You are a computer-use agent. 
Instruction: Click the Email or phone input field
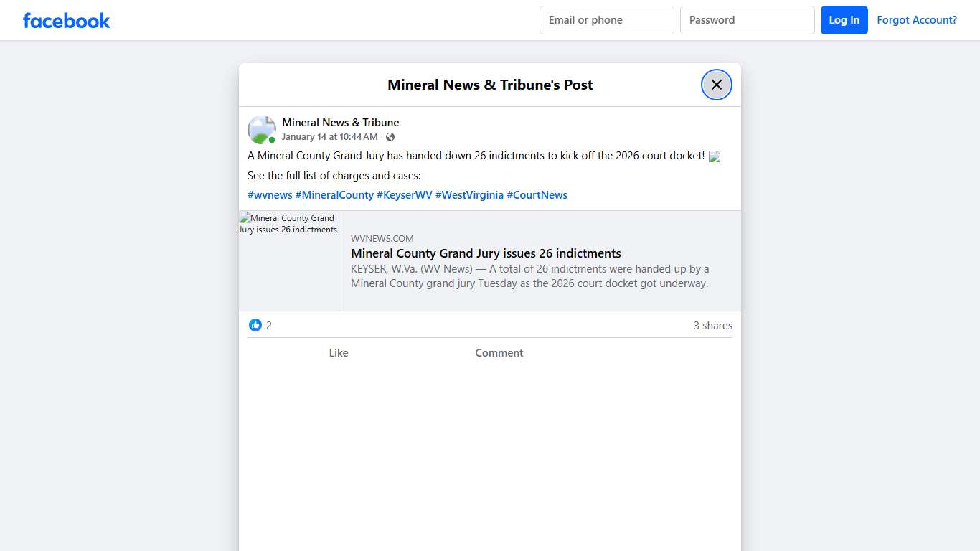pos(606,19)
